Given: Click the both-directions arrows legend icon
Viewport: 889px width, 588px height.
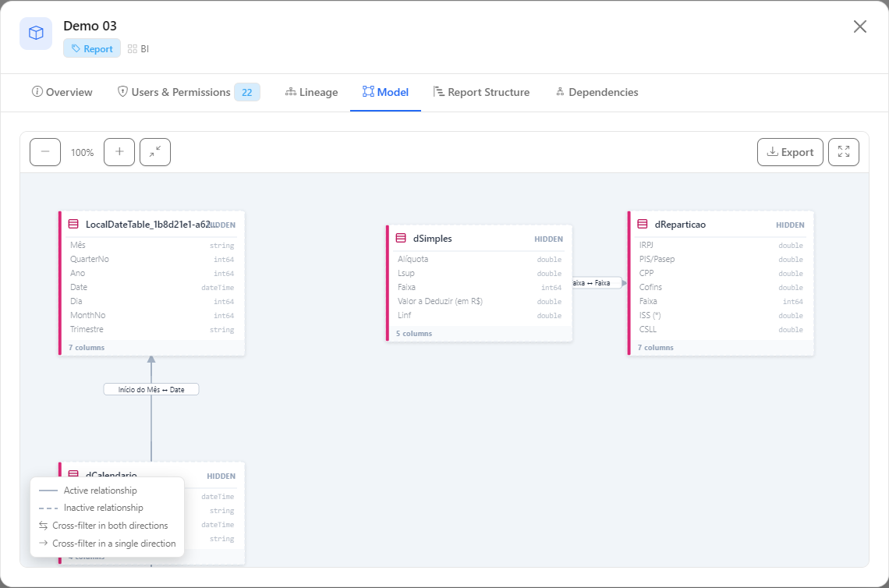Looking at the screenshot, I should click(43, 526).
